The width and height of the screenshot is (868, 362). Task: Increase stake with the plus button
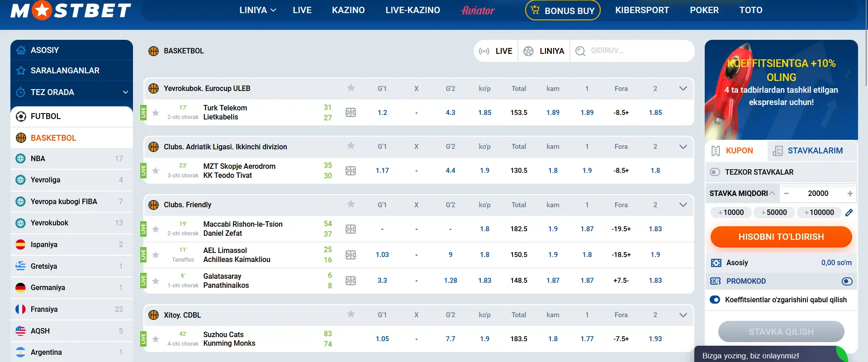tap(850, 193)
